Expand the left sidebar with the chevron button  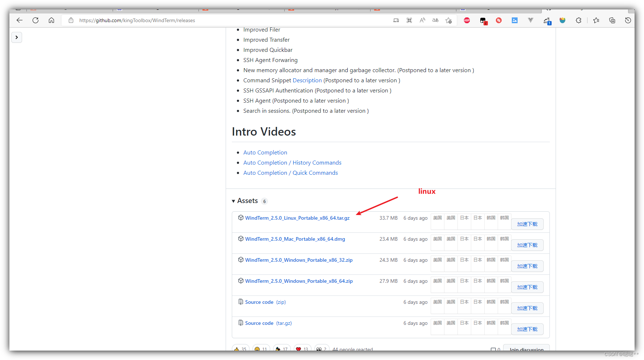click(17, 37)
